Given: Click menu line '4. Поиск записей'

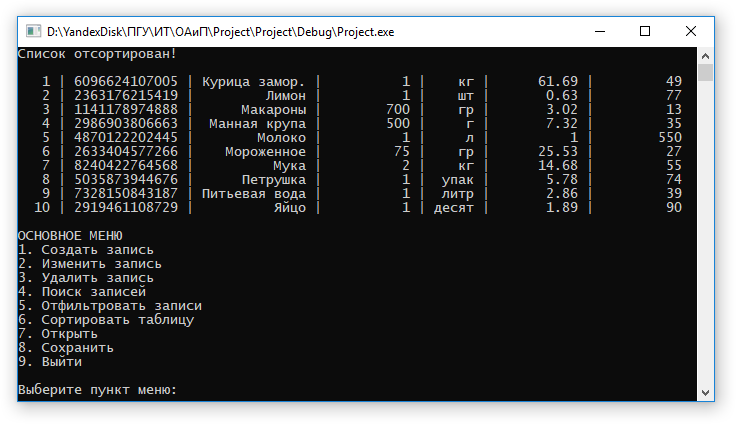Looking at the screenshot, I should point(82,292).
